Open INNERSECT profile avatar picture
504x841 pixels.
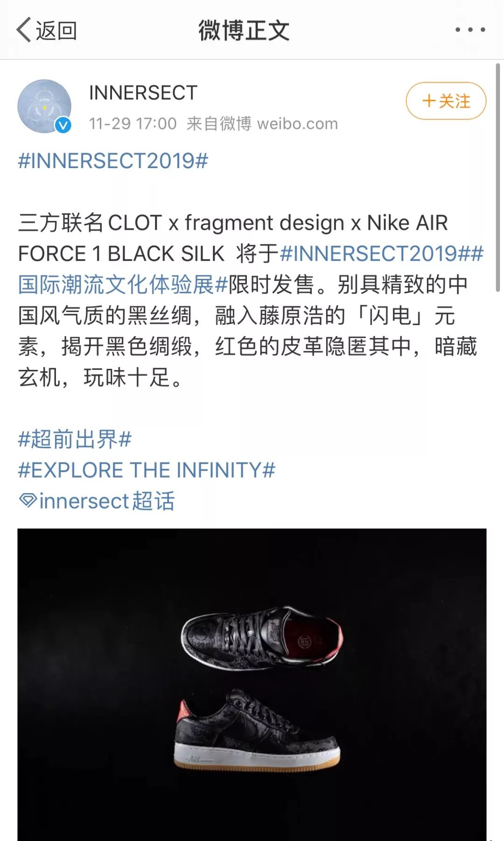[x=44, y=106]
